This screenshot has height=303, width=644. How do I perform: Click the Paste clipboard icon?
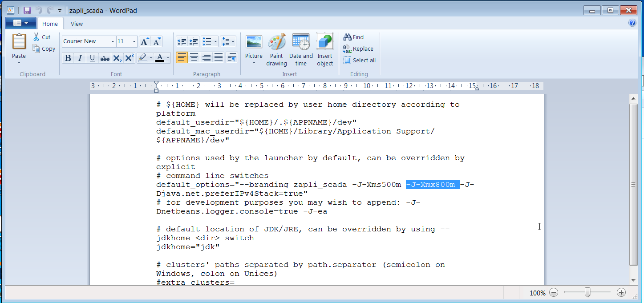click(19, 42)
